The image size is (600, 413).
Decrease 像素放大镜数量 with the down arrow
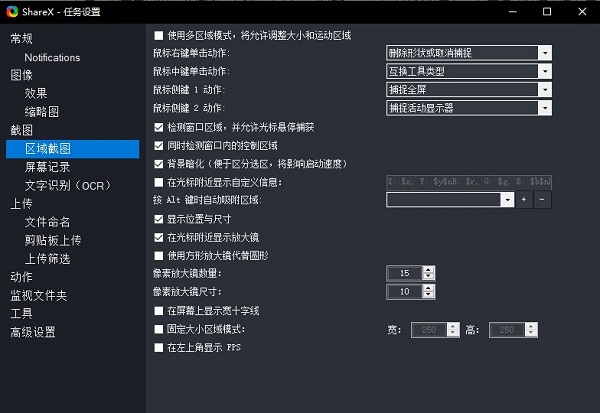429,277
